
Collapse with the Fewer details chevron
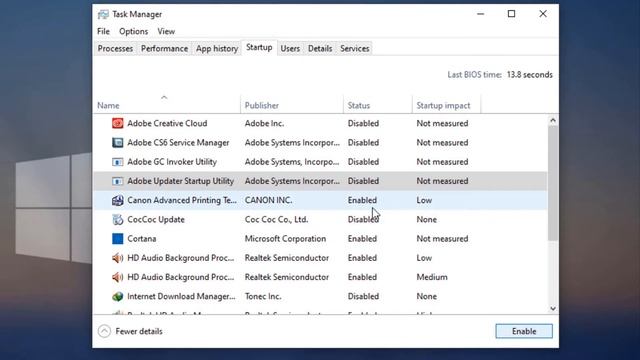click(104, 331)
